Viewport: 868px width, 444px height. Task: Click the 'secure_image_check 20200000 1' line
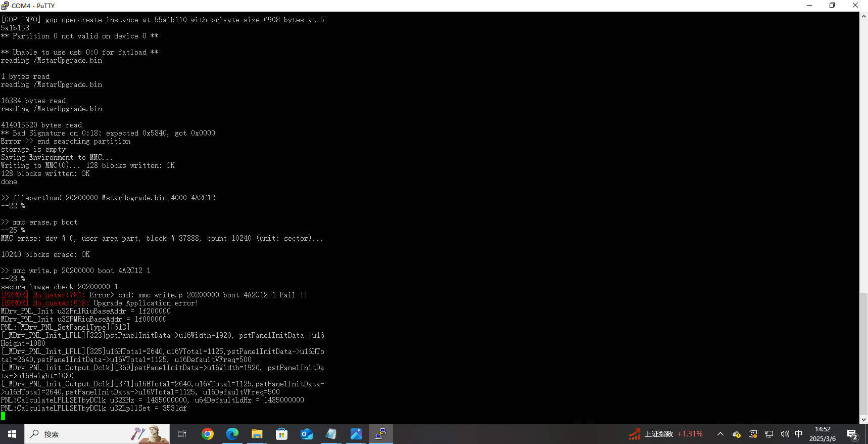tap(60, 287)
